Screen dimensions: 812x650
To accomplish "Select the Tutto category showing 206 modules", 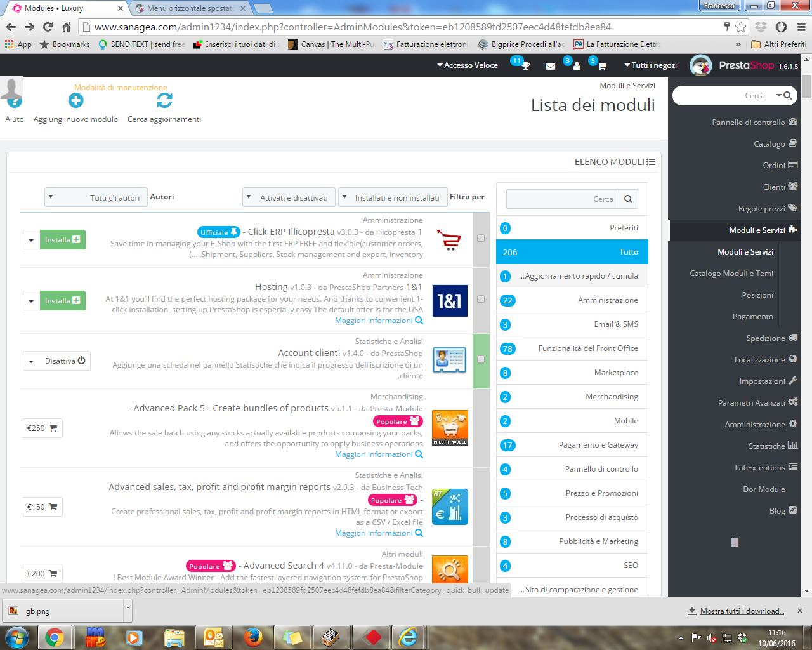I will (572, 252).
